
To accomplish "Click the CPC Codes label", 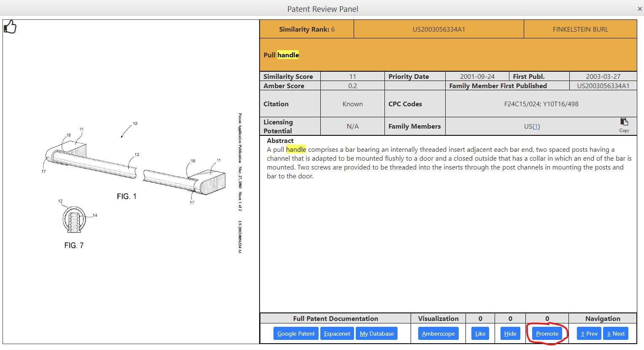I will 405,104.
